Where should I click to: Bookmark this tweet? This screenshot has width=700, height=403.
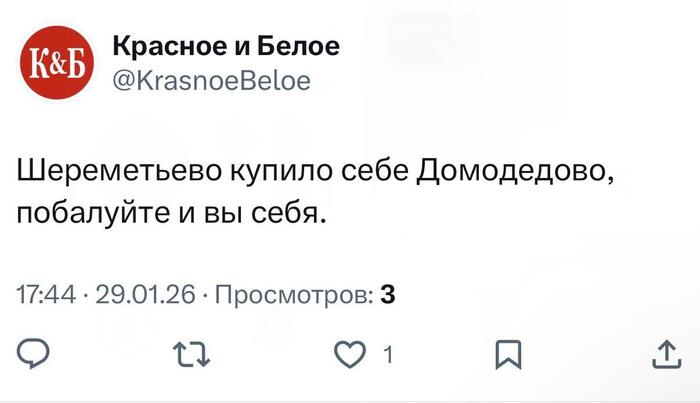(x=508, y=355)
